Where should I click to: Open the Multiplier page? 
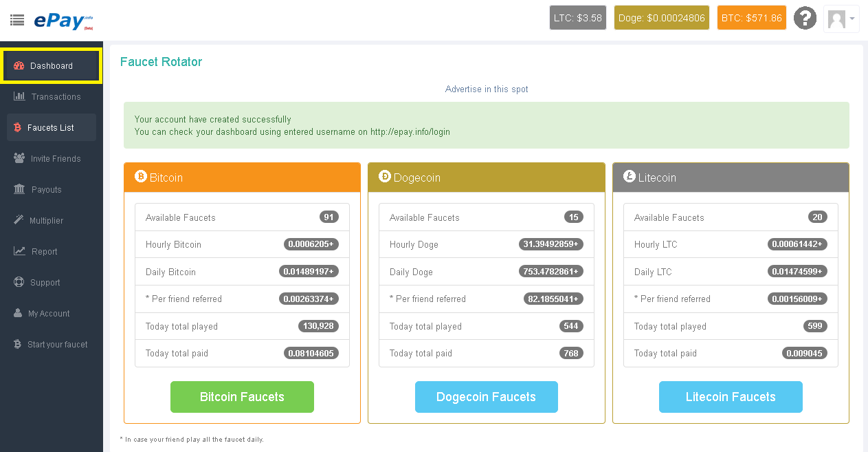[x=52, y=221]
